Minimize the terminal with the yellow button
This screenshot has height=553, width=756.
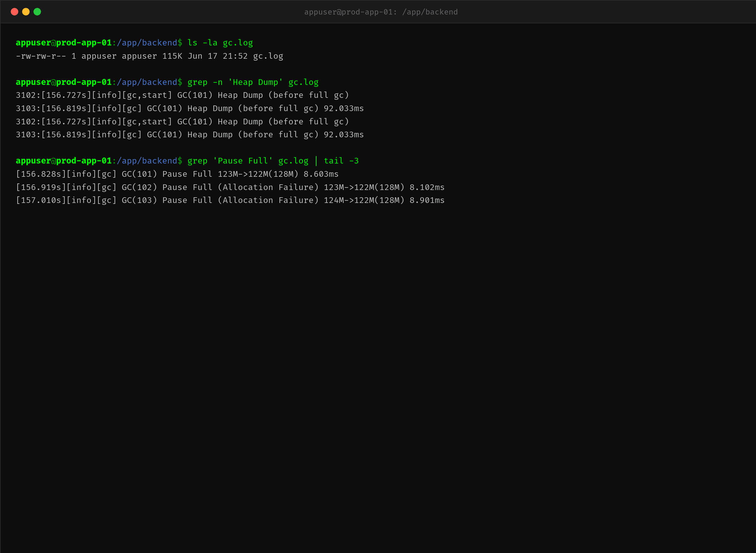tap(26, 12)
